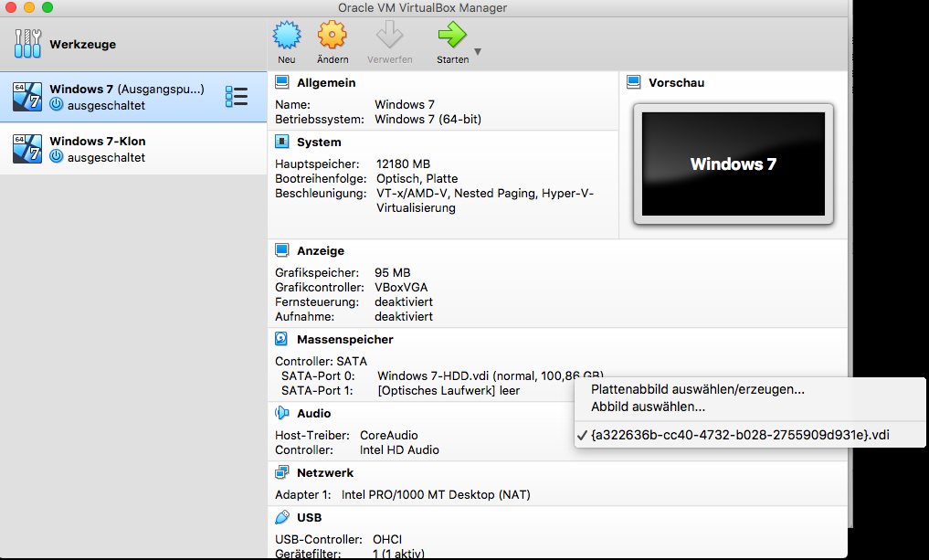
Task: Click the 'Windows 7-HDD.vdi' SATA-Port 0 entry
Action: click(491, 375)
